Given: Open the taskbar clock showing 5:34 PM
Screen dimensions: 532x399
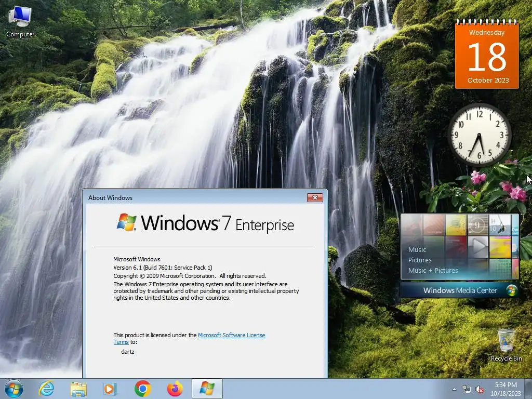Looking at the screenshot, I should click(x=506, y=389).
